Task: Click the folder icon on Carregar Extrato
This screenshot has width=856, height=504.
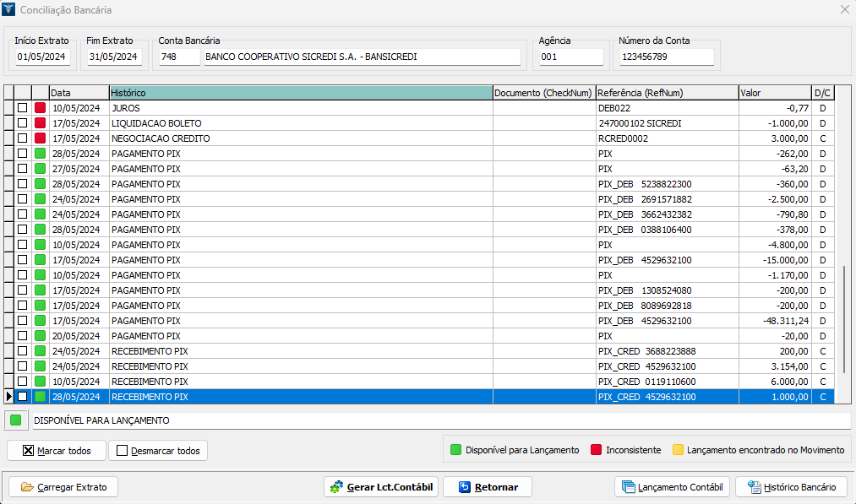Action: (27, 487)
